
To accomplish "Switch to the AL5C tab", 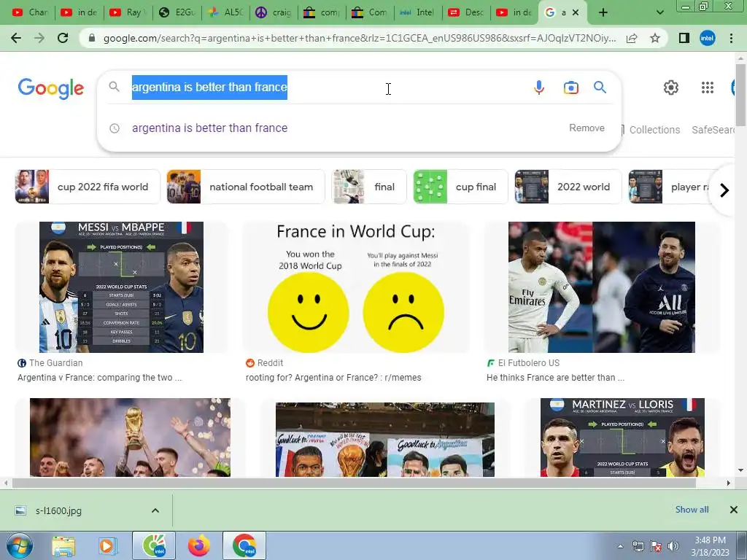I will point(226,12).
